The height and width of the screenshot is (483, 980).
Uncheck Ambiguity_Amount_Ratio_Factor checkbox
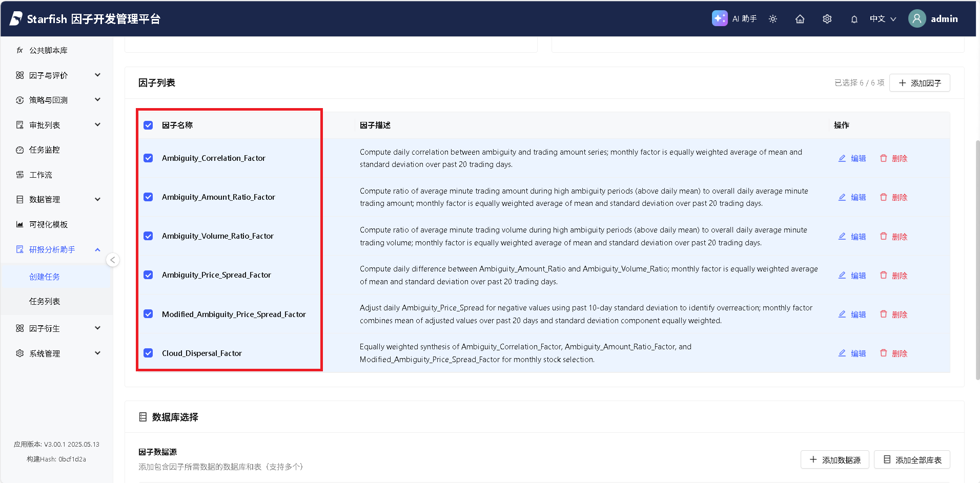pyautogui.click(x=148, y=197)
